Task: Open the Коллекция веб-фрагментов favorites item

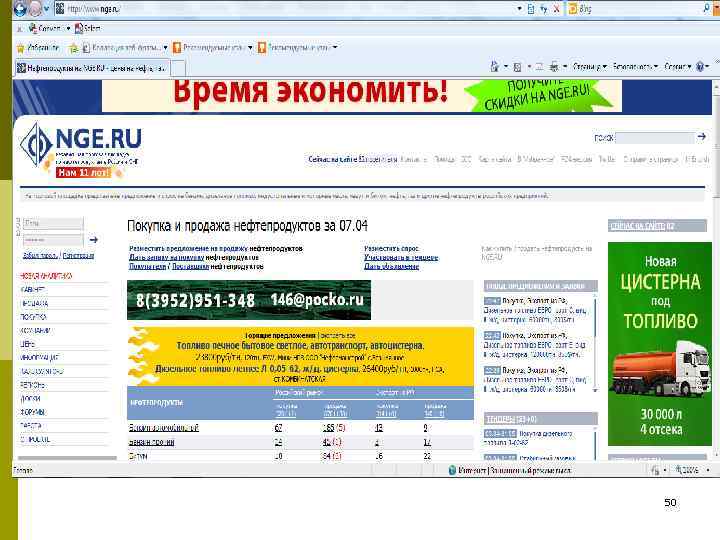Action: 121,47
